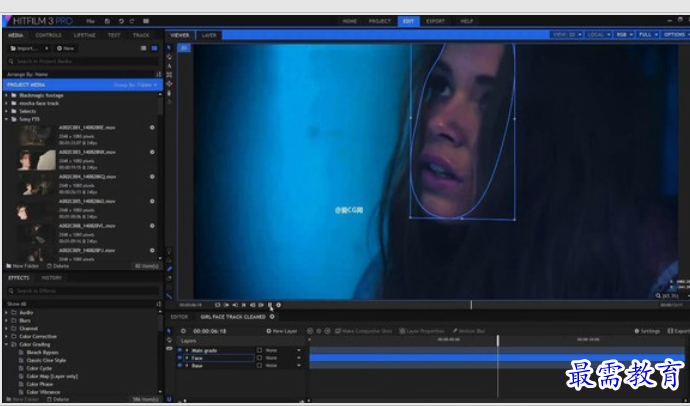Click the redo arrow icon

coord(132,21)
